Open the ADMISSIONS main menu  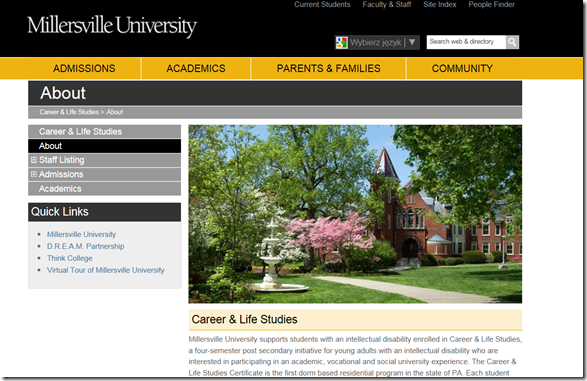(x=84, y=68)
